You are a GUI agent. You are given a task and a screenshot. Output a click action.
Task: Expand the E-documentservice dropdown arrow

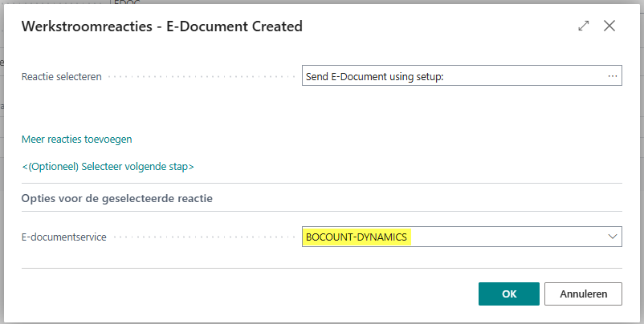click(x=613, y=237)
